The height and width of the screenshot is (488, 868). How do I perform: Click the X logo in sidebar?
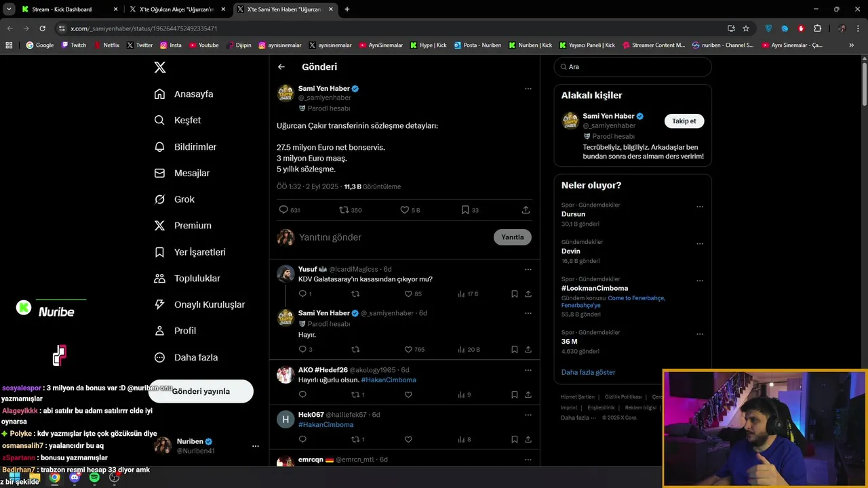(160, 67)
